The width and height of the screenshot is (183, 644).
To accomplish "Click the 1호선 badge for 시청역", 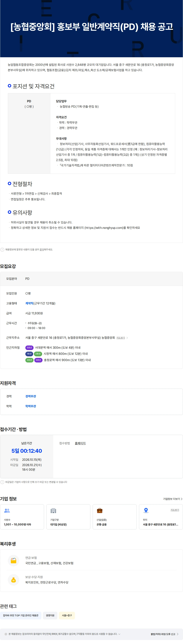I will pyautogui.click(x=29, y=354).
